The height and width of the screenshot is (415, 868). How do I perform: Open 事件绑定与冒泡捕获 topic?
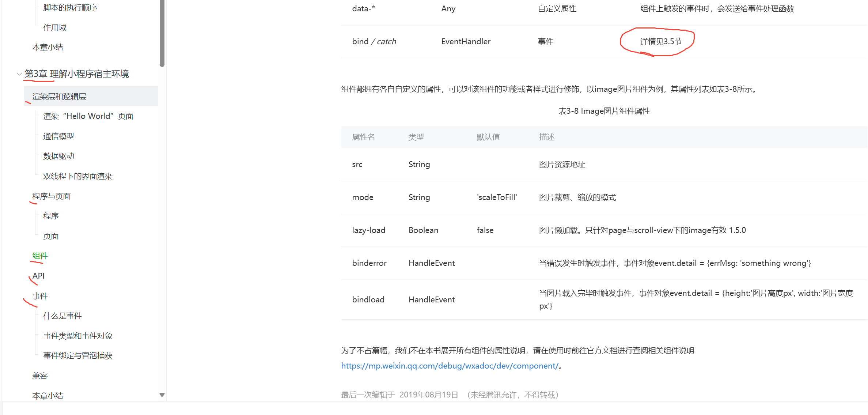tap(77, 356)
